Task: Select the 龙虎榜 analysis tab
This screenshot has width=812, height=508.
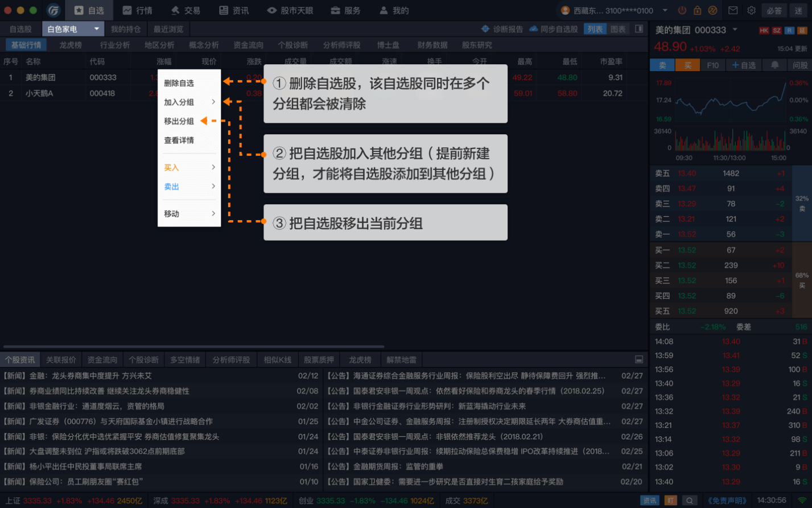Action: 71,45
